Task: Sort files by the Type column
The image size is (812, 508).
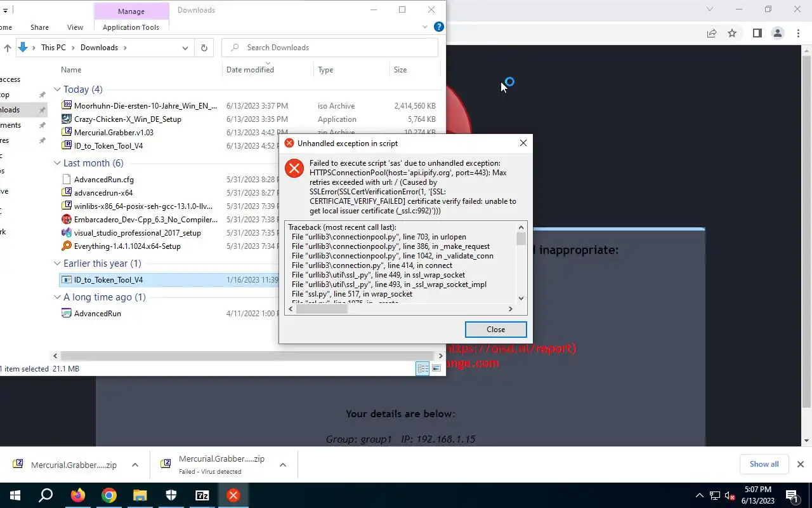Action: coord(325,70)
